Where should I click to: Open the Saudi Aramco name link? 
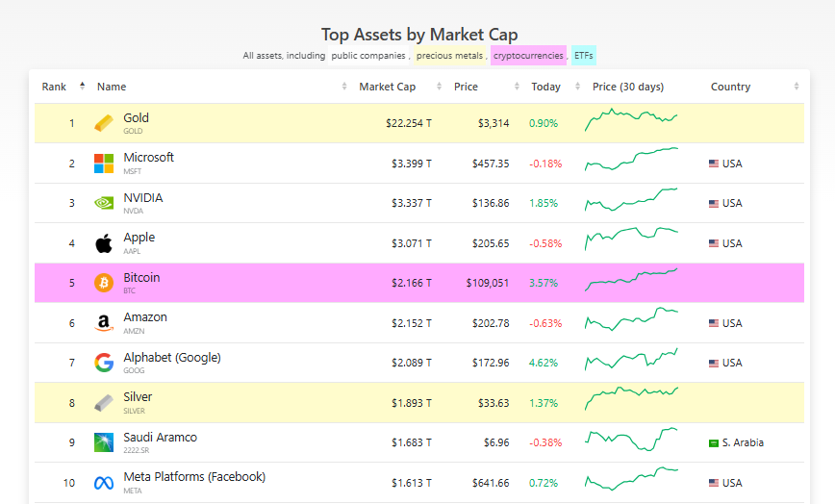pos(161,437)
